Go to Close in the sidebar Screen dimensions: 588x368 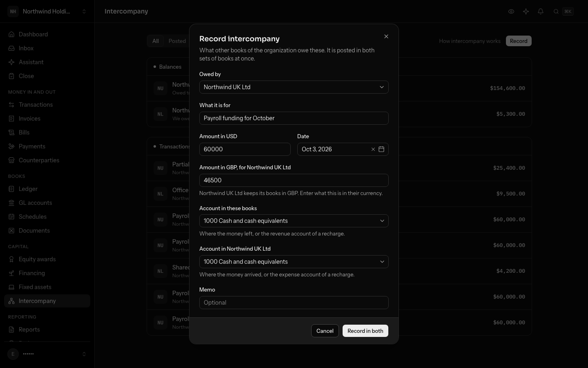[47, 76]
